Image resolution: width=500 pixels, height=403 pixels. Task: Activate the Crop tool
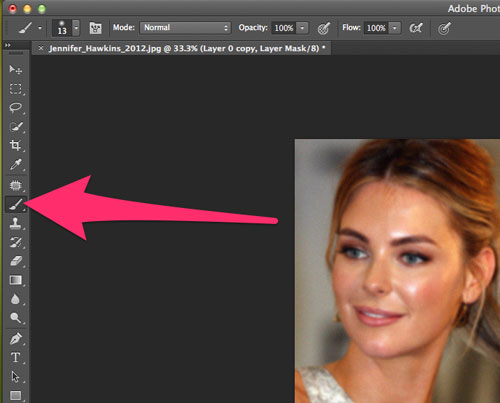tap(15, 145)
